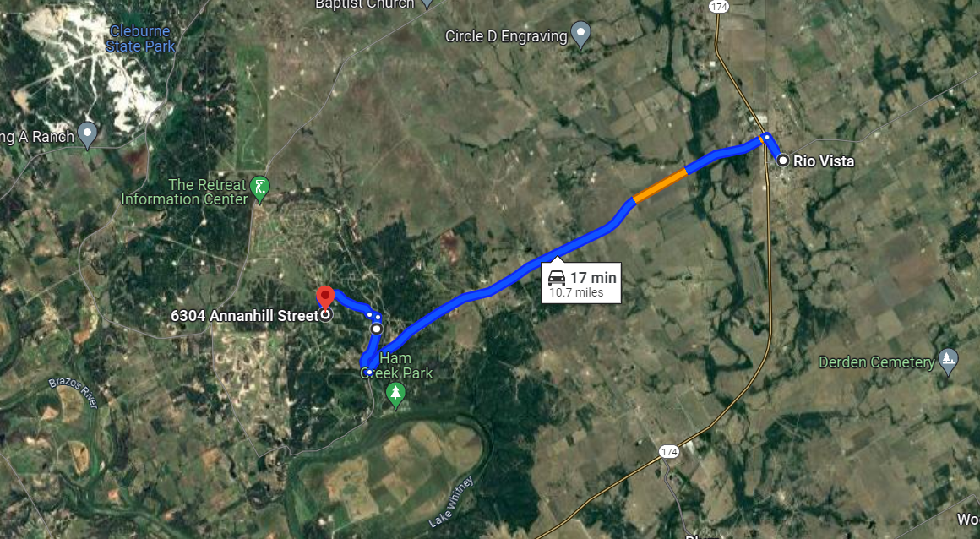Click The Retreat Information Center label
The image size is (980, 539).
coord(184,192)
